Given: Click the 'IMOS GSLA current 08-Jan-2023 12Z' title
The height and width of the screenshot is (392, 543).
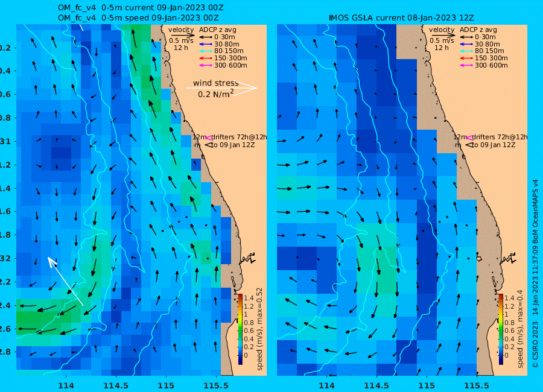Looking at the screenshot, I should [401, 17].
